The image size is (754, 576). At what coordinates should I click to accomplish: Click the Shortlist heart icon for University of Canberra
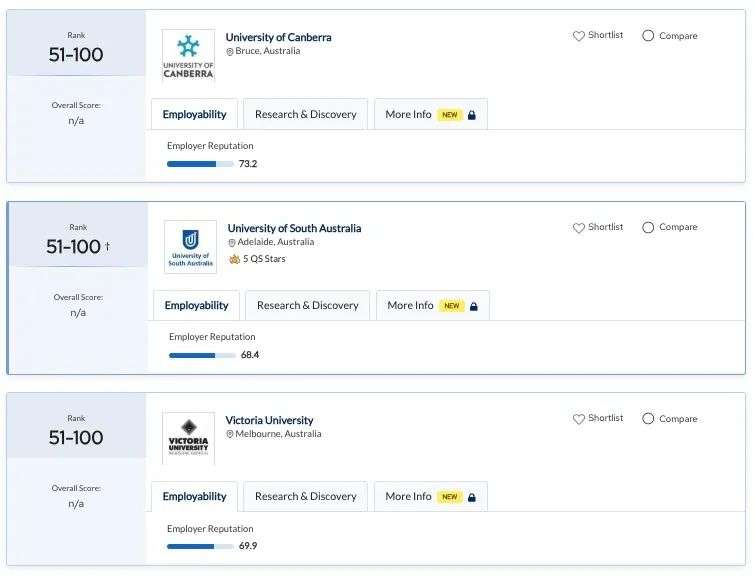[578, 36]
